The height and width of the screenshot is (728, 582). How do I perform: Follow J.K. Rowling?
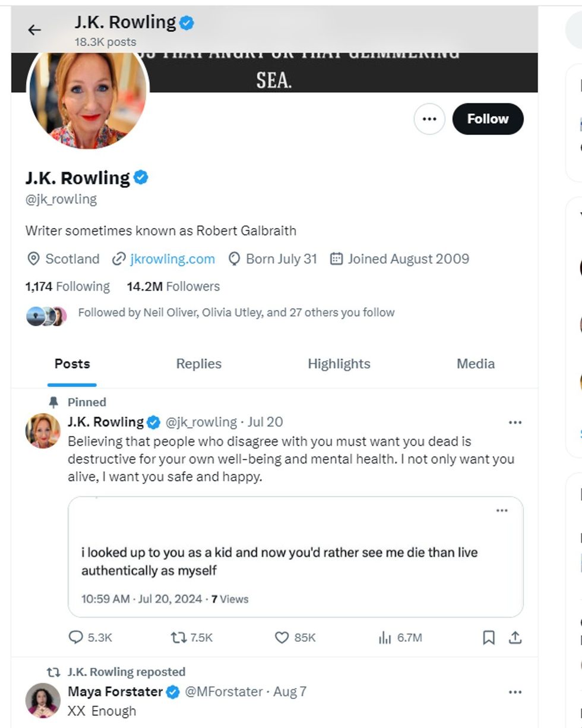point(488,118)
